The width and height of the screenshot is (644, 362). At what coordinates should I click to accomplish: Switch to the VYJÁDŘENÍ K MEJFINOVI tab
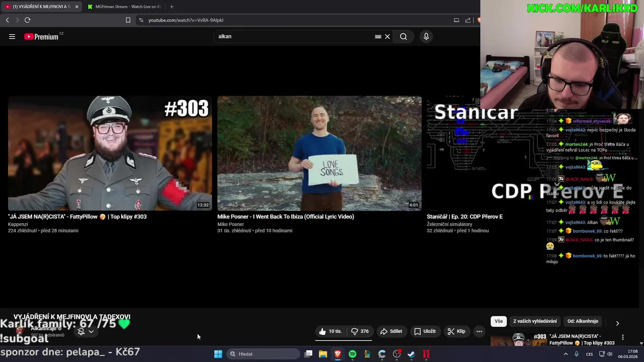coord(38,7)
